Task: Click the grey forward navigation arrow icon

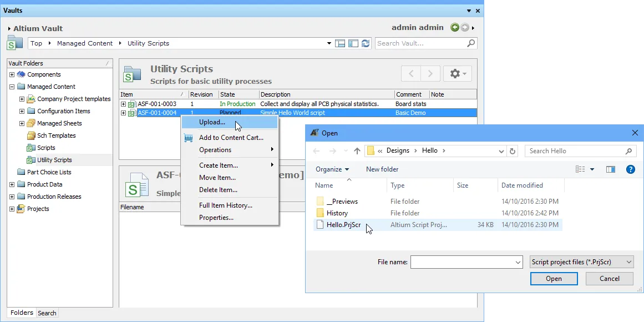Action: (464, 28)
